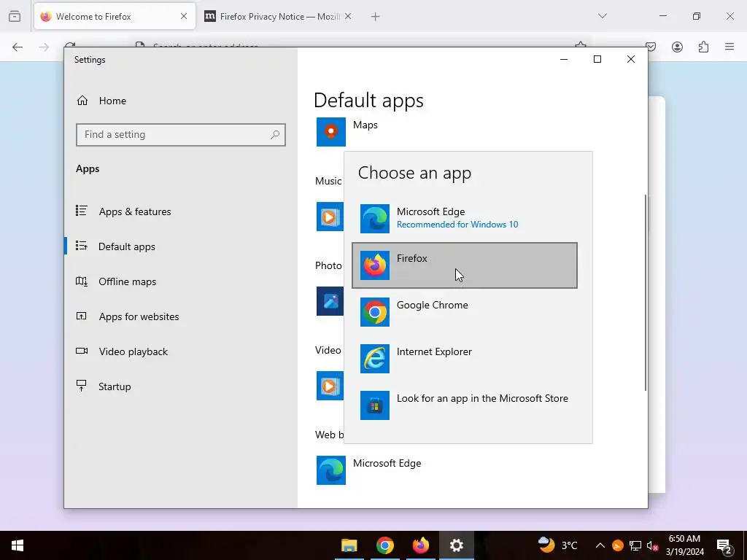Click the muted volume tray icon

click(x=653, y=545)
